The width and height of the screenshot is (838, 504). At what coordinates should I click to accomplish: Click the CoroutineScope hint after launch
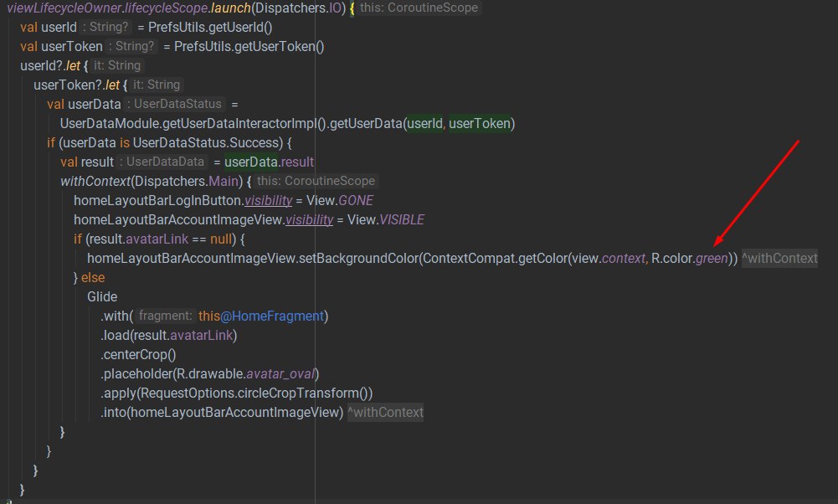[419, 8]
